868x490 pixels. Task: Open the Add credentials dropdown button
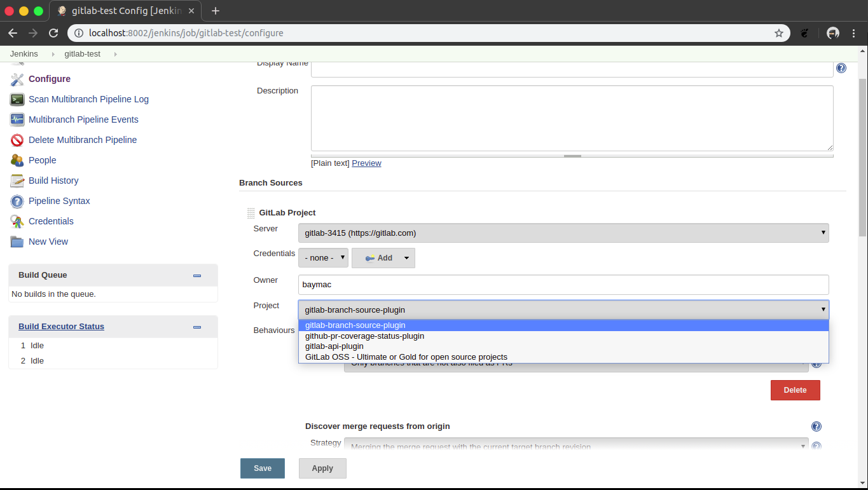point(383,258)
